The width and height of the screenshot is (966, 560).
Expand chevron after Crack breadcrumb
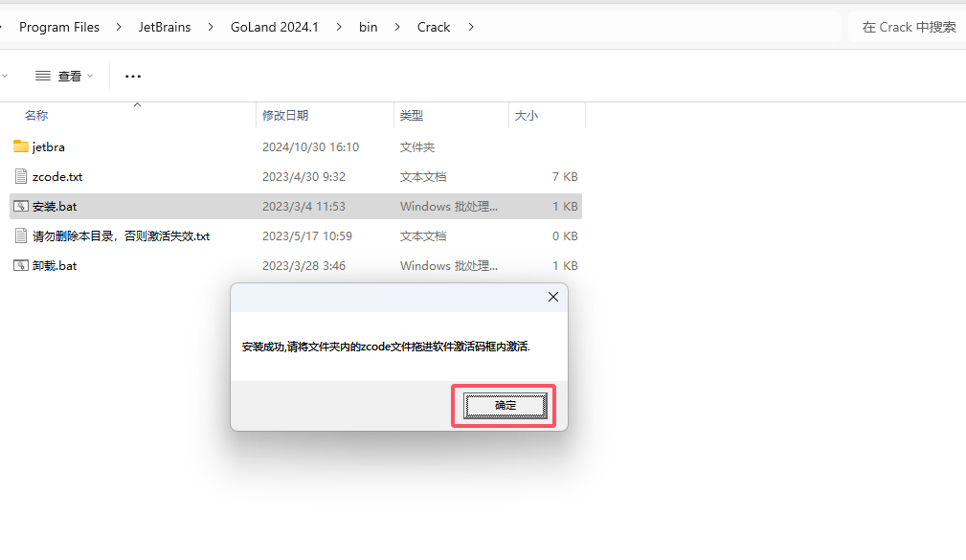(471, 27)
